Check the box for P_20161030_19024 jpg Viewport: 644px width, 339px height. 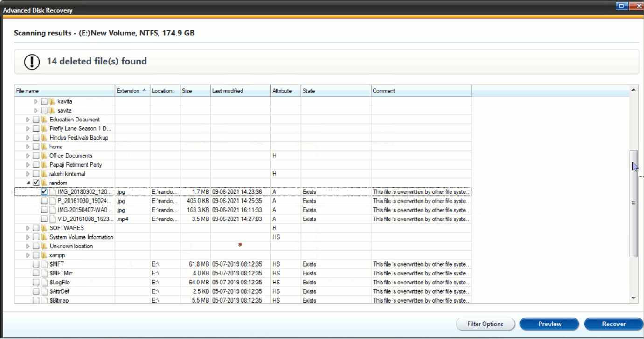pos(44,201)
